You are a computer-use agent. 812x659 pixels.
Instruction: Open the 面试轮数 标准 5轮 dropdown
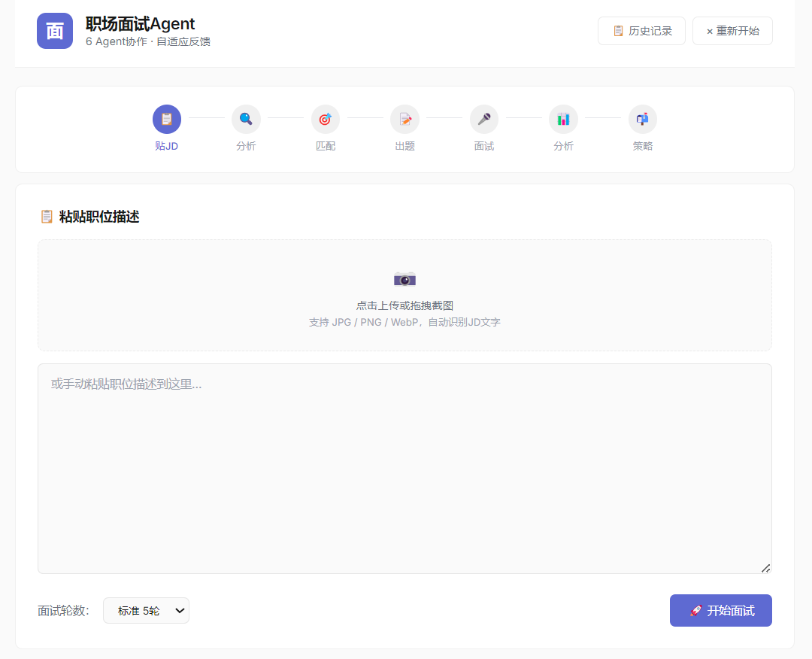[x=146, y=611]
